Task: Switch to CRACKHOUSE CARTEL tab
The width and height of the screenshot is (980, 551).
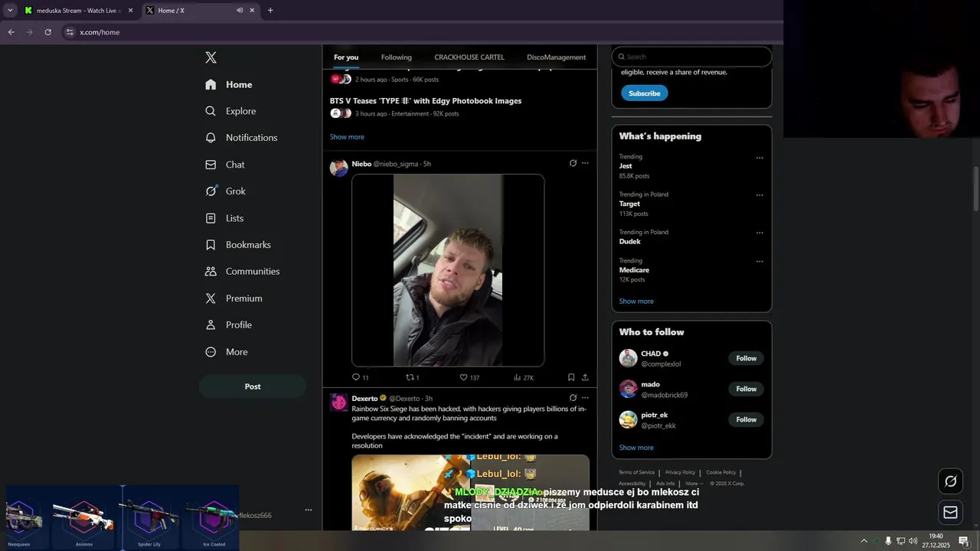Action: 469,57
